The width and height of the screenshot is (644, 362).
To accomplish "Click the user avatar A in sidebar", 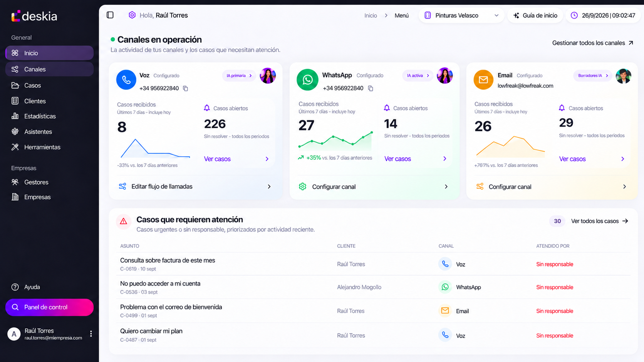I will click(x=14, y=334).
